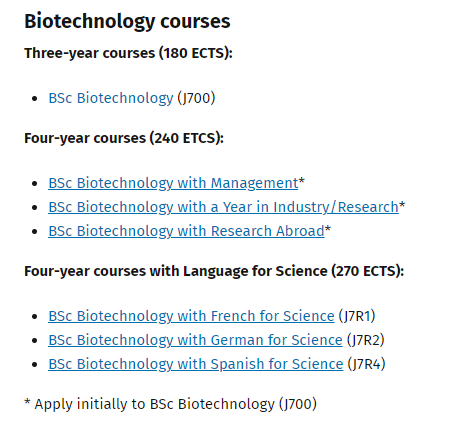
Task: Open BSc Biotechnology with Spanish for Science
Action: point(196,364)
